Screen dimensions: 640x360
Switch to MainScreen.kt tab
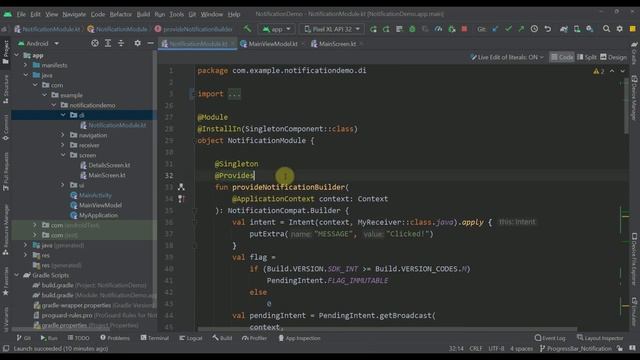(x=337, y=44)
